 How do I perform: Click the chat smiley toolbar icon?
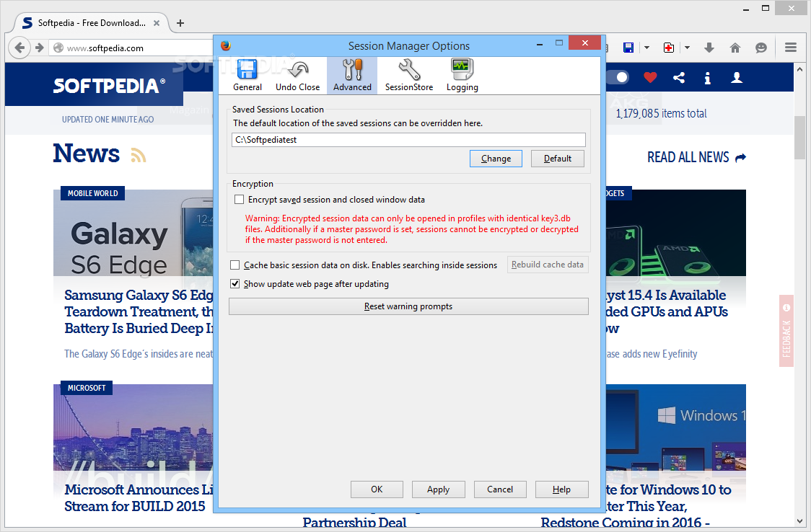(x=760, y=48)
